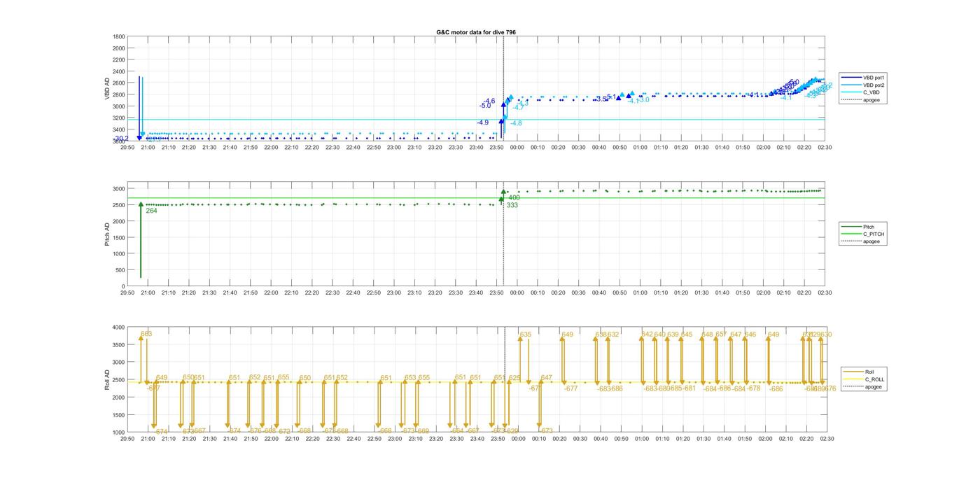Screen dimensions: 980x485
Task: Click the title "G&C motor data for dive 796"
Action: 476,32
